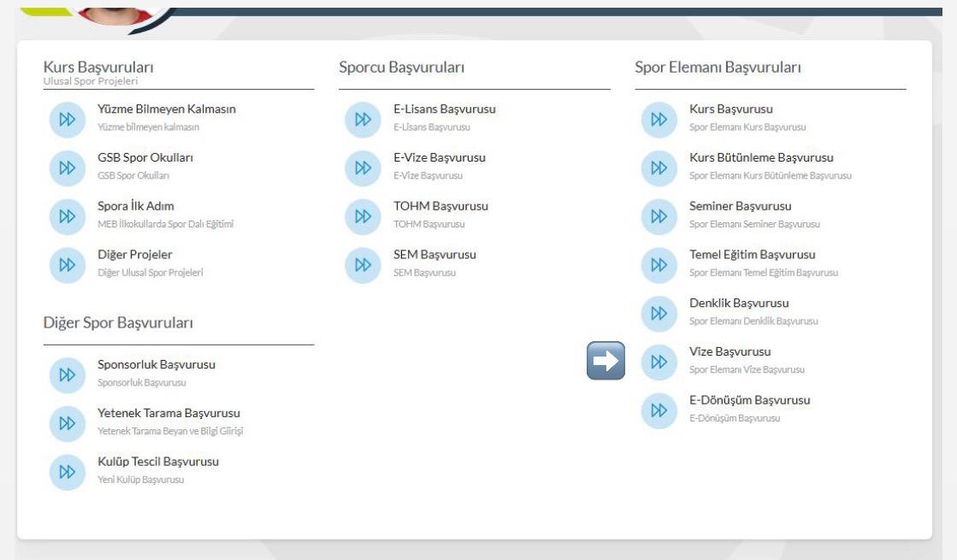Click the icon for E-Dönüşüm Başvurusu

click(658, 410)
